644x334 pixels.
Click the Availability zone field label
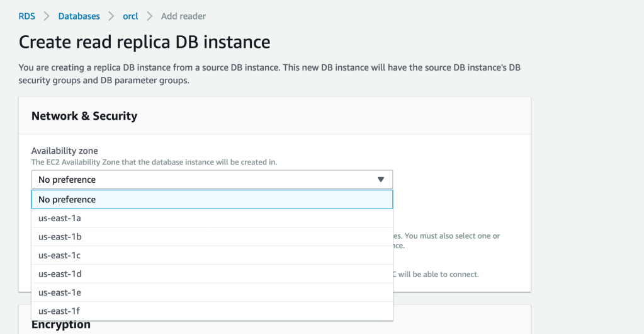tap(65, 151)
